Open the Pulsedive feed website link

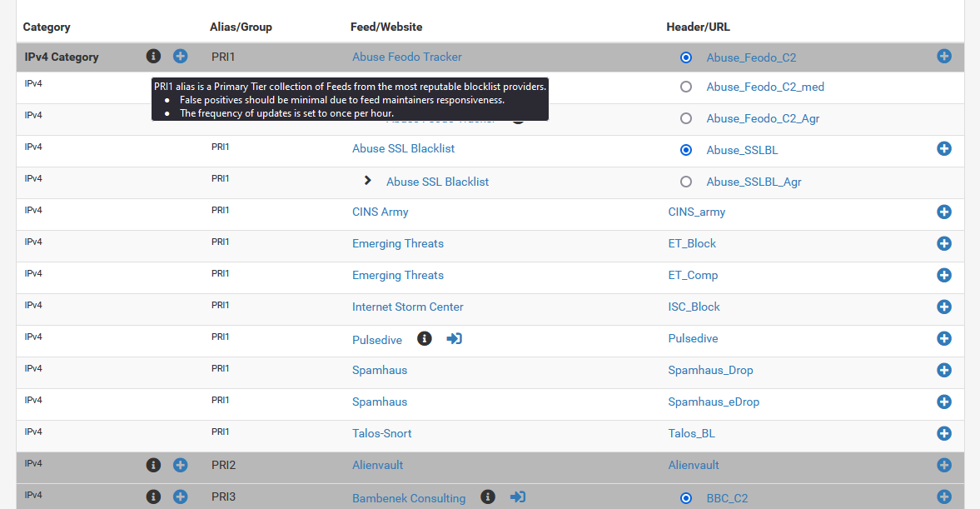click(x=377, y=340)
